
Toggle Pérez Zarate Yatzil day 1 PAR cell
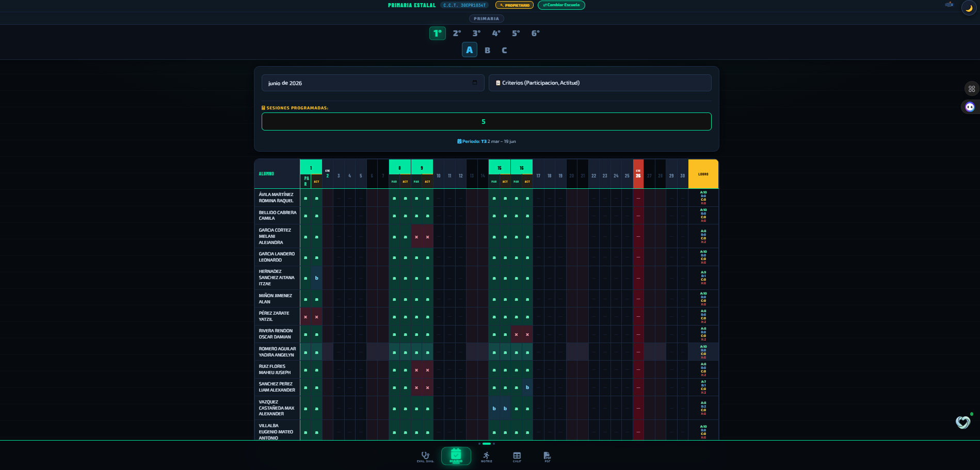coord(306,317)
